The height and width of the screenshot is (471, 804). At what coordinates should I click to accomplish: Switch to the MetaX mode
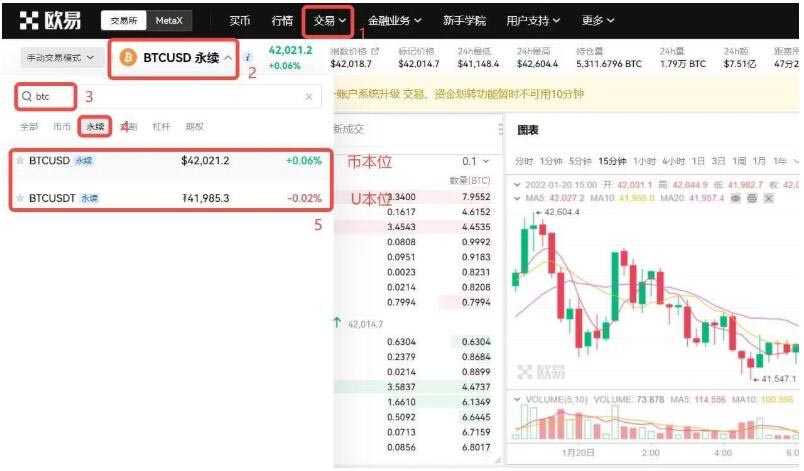(169, 21)
